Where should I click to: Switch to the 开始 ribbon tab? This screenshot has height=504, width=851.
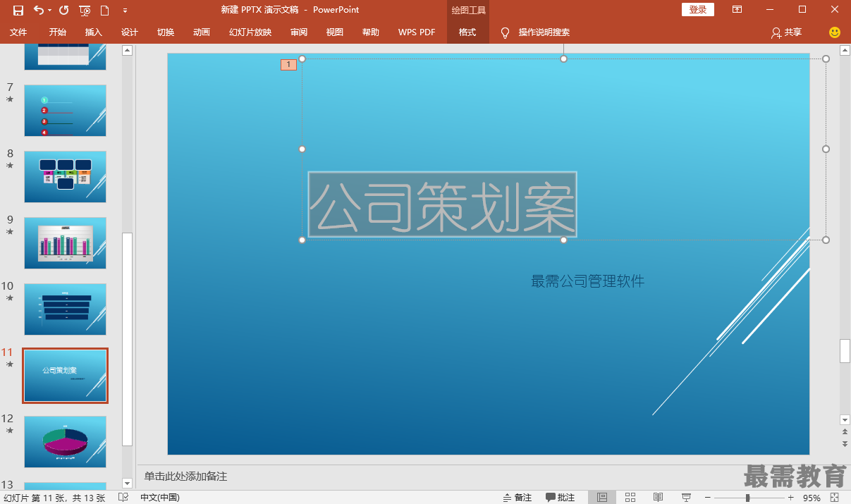[x=58, y=32]
